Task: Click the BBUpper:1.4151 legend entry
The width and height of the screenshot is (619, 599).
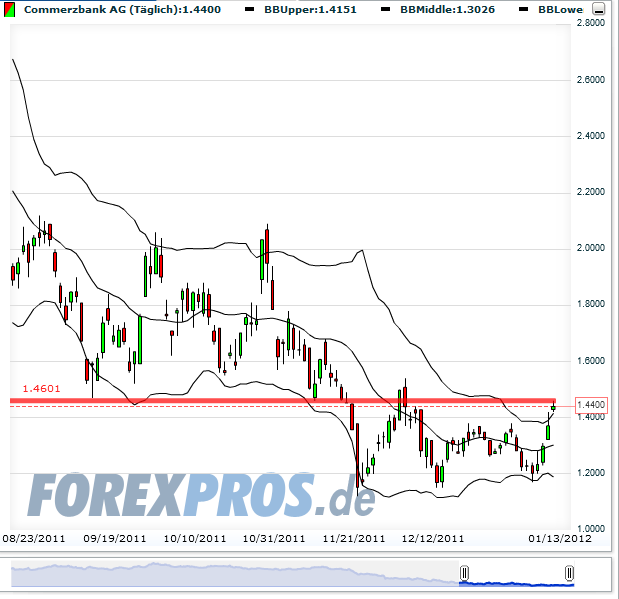Action: pyautogui.click(x=310, y=9)
